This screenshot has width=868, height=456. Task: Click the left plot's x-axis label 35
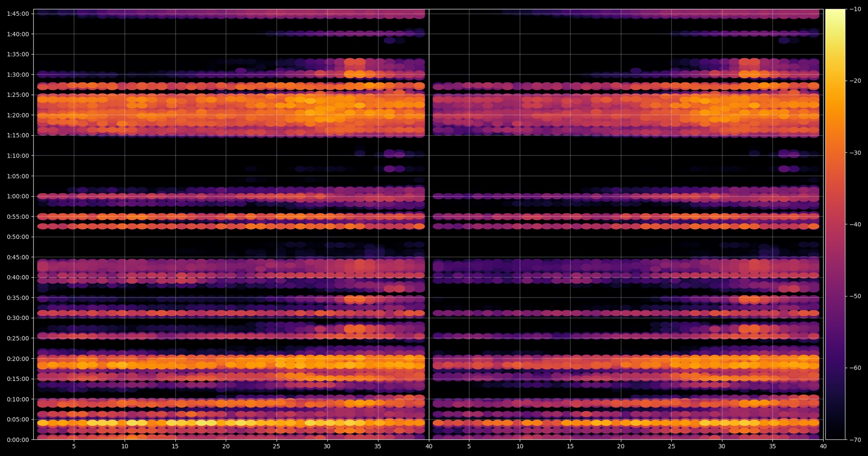click(377, 447)
